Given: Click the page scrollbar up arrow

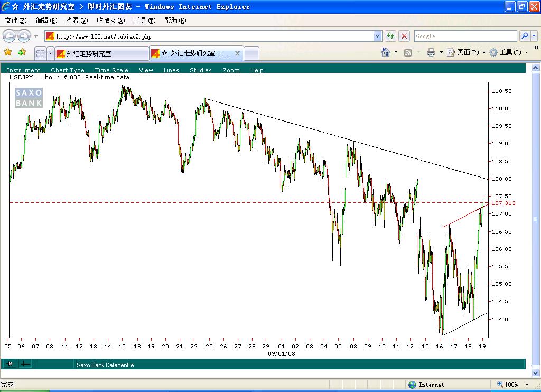Looking at the screenshot, I should [536, 68].
